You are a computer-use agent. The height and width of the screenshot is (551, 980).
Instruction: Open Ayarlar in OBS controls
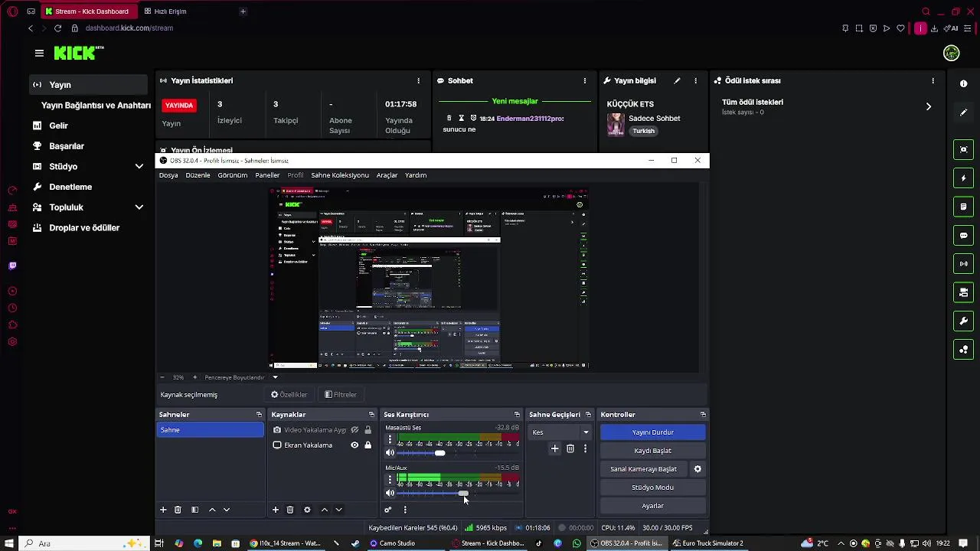tap(653, 506)
